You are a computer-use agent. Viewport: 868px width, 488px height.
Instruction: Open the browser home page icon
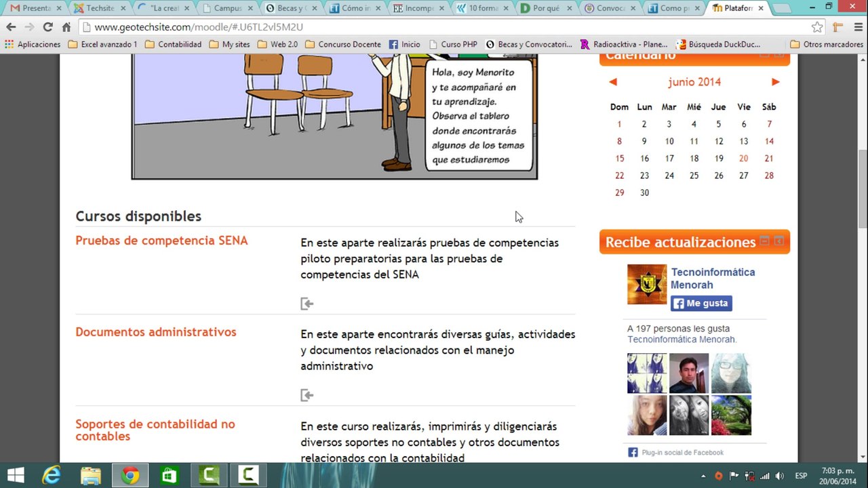[66, 27]
